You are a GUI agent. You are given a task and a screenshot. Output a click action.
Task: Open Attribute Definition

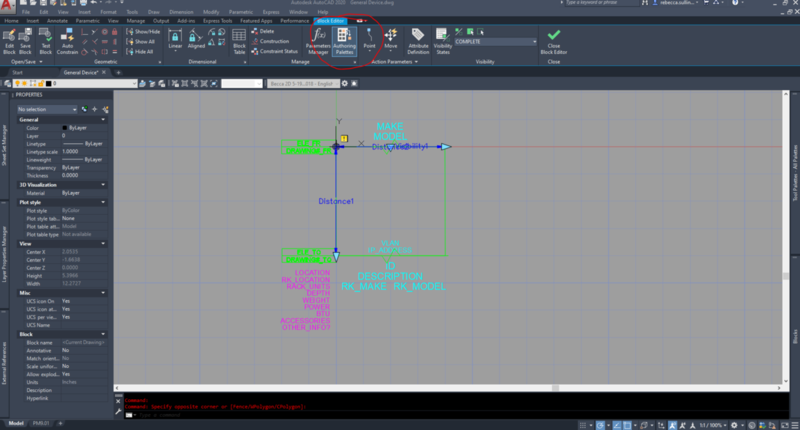418,41
